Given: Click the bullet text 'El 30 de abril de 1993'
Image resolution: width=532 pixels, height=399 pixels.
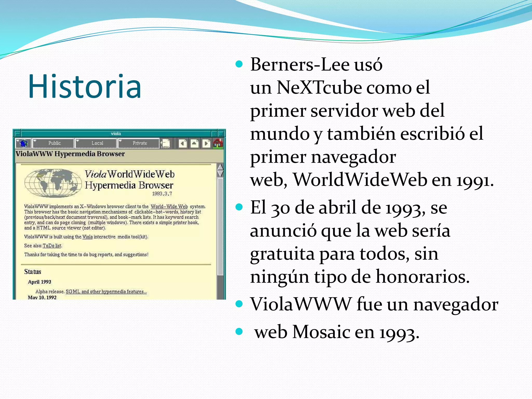Looking at the screenshot, I should (360, 242).
